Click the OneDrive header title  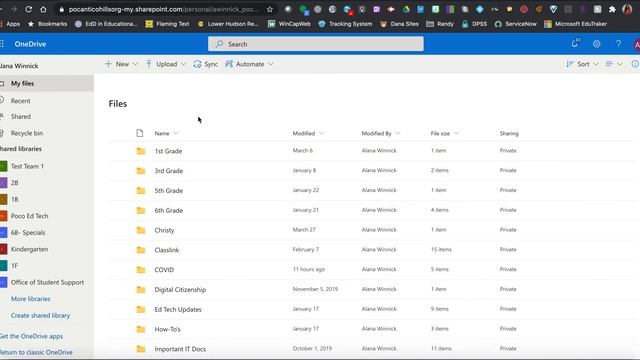coord(30,44)
